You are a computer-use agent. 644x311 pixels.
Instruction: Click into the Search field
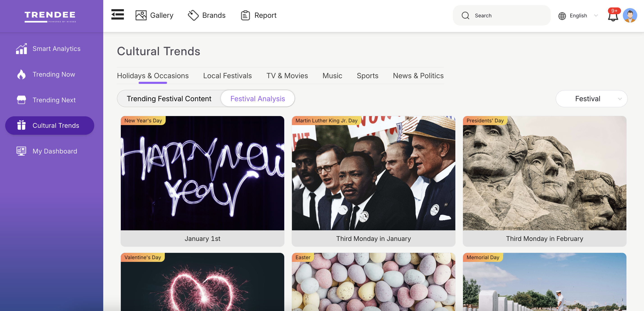click(502, 16)
